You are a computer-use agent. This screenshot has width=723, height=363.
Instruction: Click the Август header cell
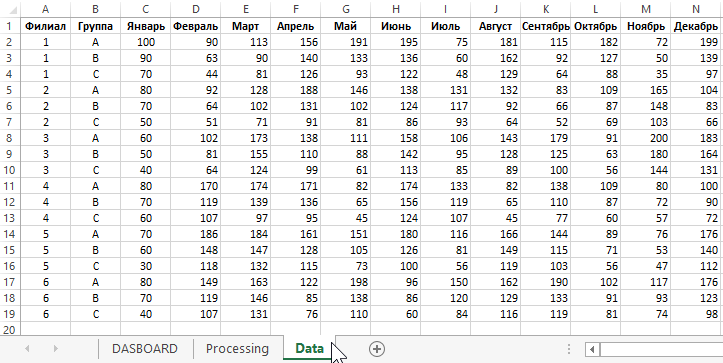496,26
